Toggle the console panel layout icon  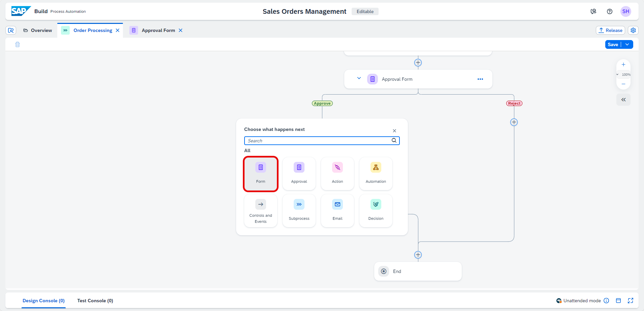coord(618,301)
